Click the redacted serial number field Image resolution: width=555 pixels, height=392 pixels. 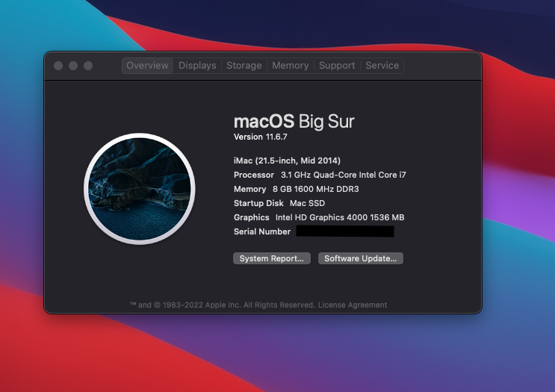point(345,231)
